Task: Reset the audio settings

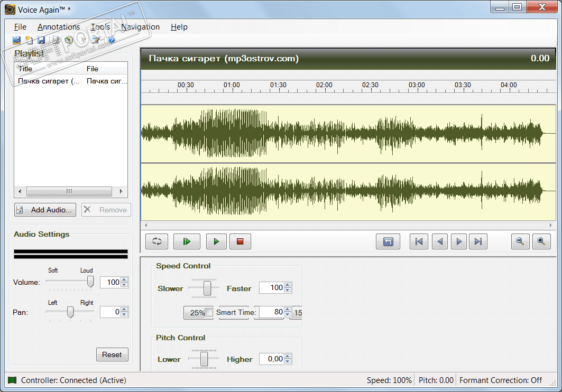Action: point(112,354)
